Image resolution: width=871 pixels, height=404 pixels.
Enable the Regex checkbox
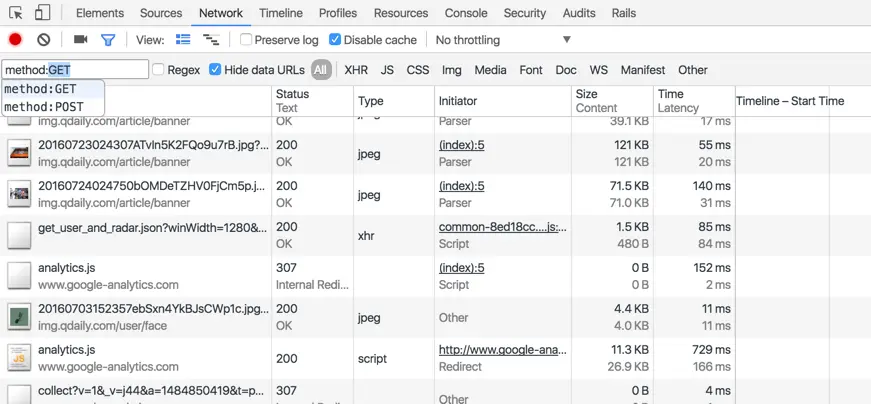158,69
